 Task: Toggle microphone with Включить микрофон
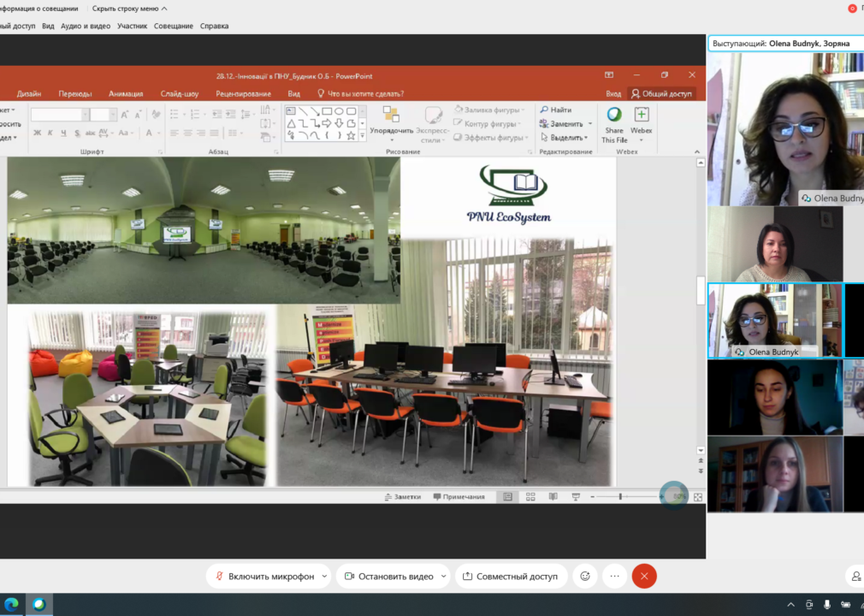click(x=264, y=577)
